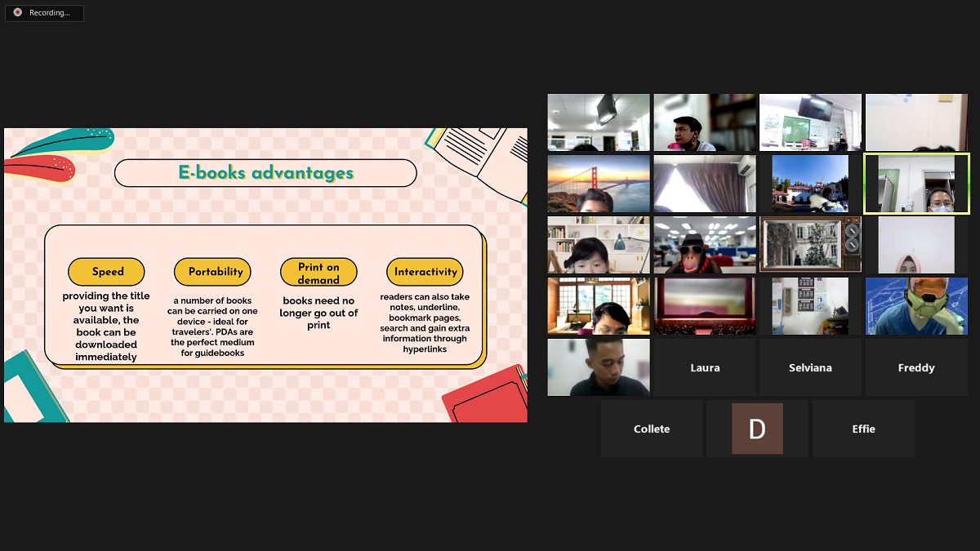Click the brown "D" avatar tile

click(x=757, y=429)
